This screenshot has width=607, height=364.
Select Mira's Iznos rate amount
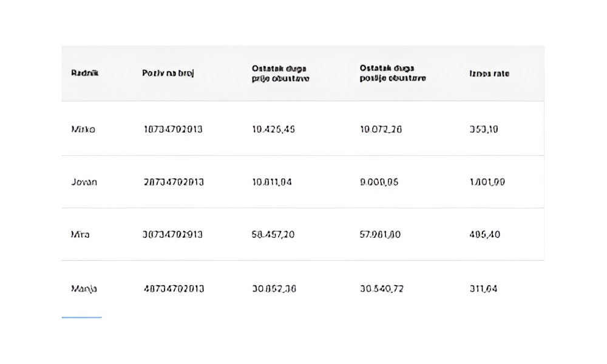tap(485, 234)
